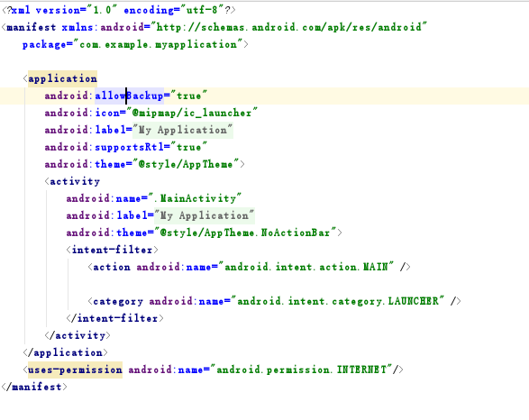Click the highlighted uses-permission tag
This screenshot has height=420, width=529.
tap(75, 370)
